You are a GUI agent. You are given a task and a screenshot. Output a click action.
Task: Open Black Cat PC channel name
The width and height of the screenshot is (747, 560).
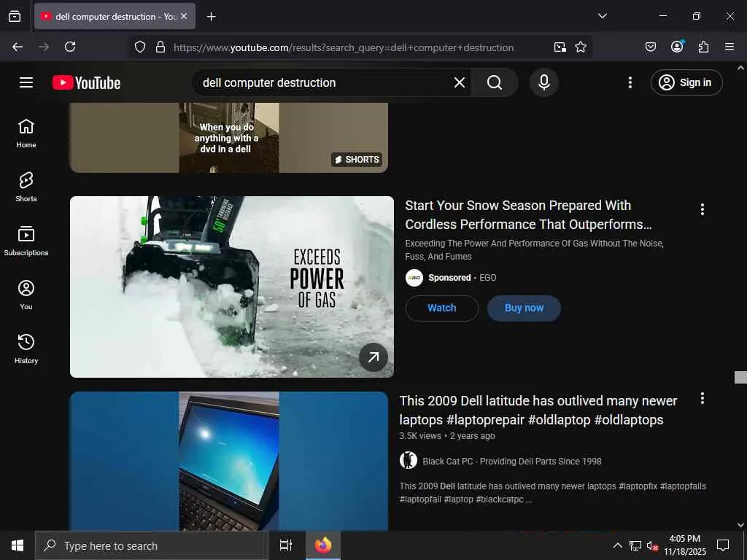click(x=511, y=461)
